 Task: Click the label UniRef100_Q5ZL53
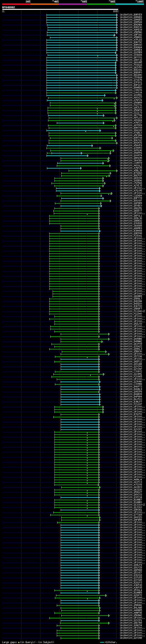(131, 324)
